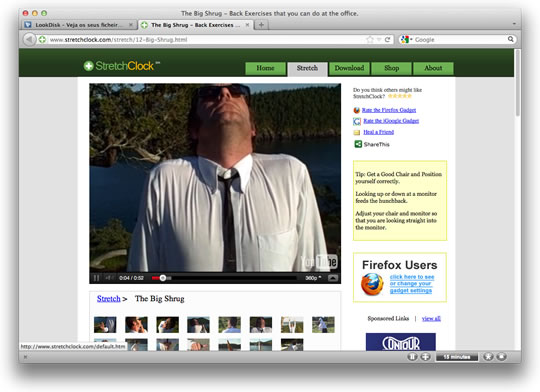
Task: Click the envelope icon beside Heal a Friend
Action: coord(357,132)
